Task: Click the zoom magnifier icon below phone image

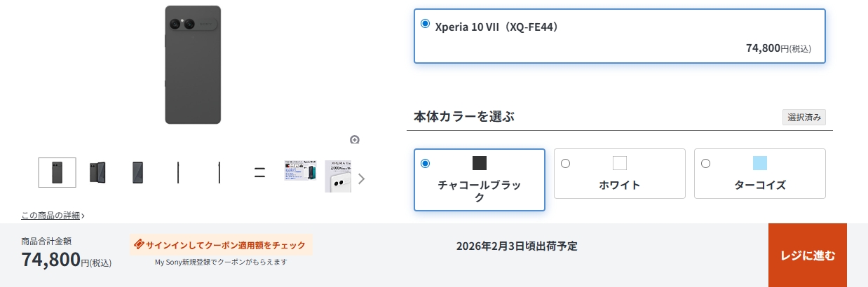Action: (x=355, y=139)
